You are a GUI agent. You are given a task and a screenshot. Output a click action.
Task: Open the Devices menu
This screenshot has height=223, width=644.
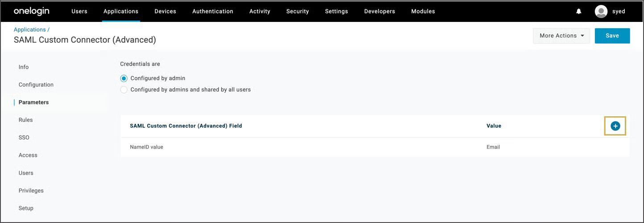[165, 11]
